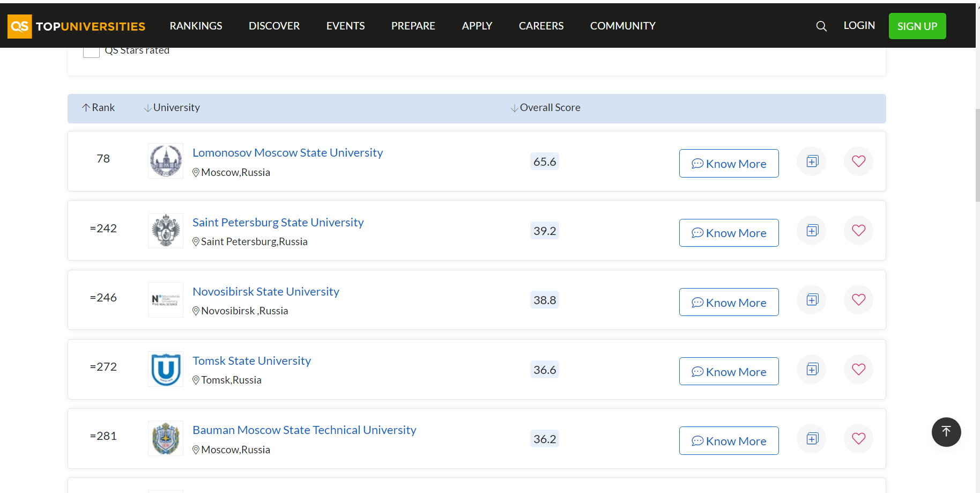Open the Rankings menu
Image resolution: width=980 pixels, height=493 pixels.
coord(196,26)
